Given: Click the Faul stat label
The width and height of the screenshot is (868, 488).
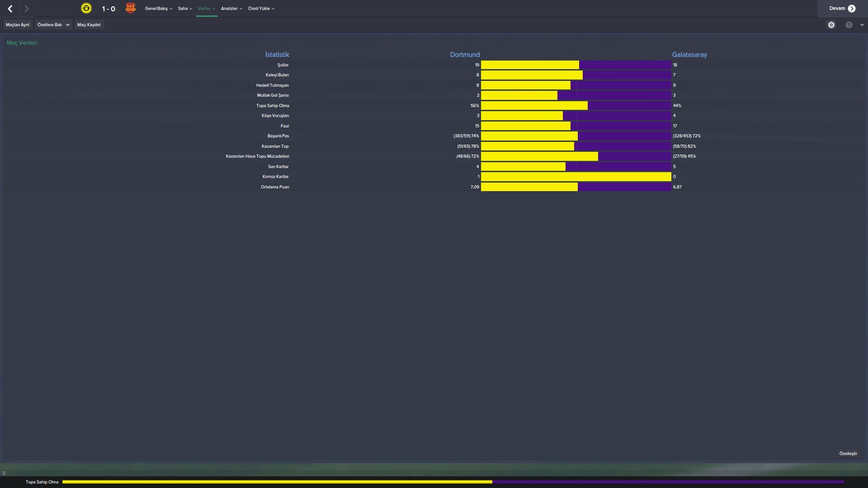Looking at the screenshot, I should click(285, 126).
